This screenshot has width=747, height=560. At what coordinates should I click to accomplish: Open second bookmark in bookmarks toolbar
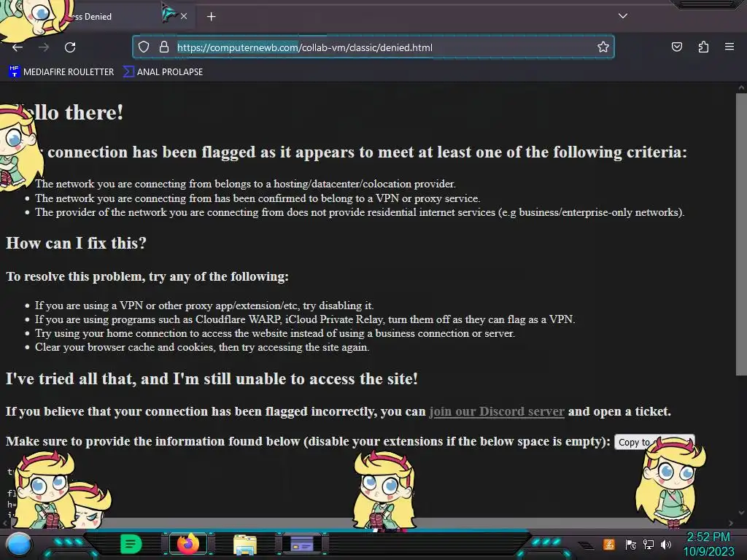(163, 72)
